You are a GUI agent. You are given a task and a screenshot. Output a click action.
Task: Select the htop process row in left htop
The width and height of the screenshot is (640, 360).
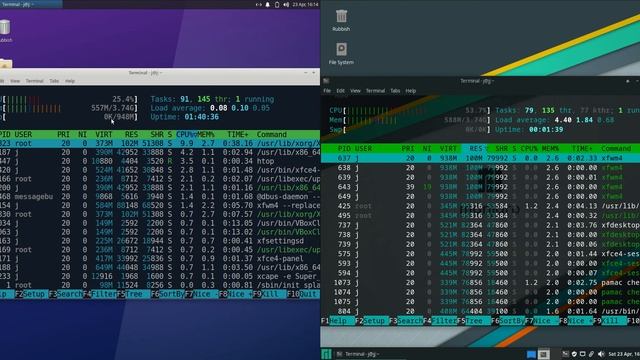[x=160, y=161]
